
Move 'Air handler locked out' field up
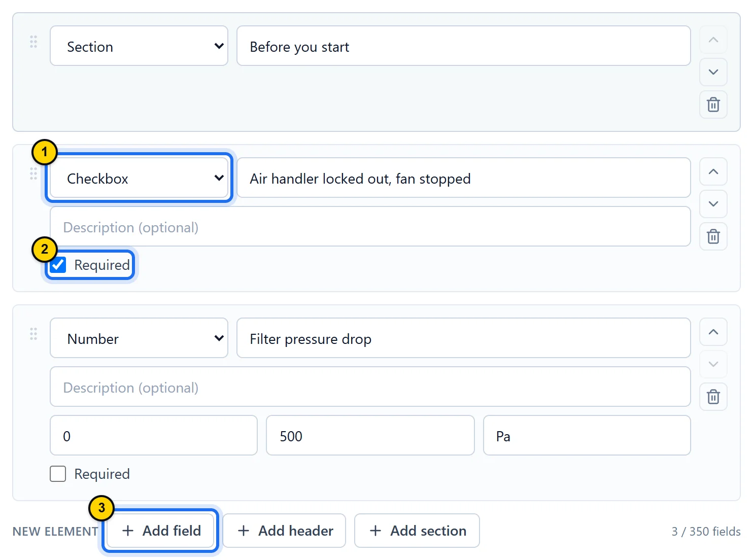[713, 171]
